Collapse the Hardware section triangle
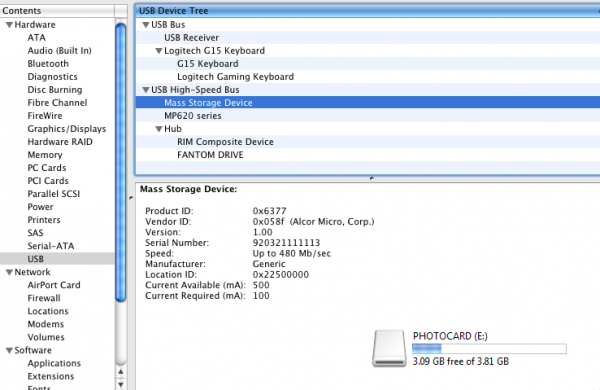The image size is (600, 390). point(9,25)
